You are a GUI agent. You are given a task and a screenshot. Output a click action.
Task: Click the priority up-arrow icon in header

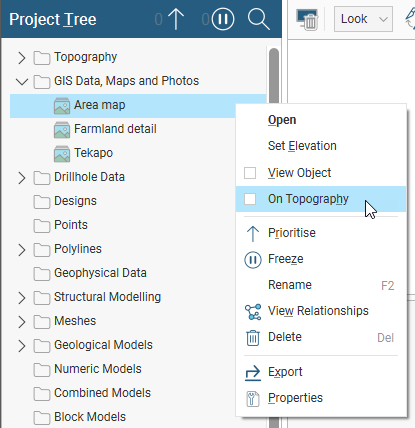coord(176,19)
